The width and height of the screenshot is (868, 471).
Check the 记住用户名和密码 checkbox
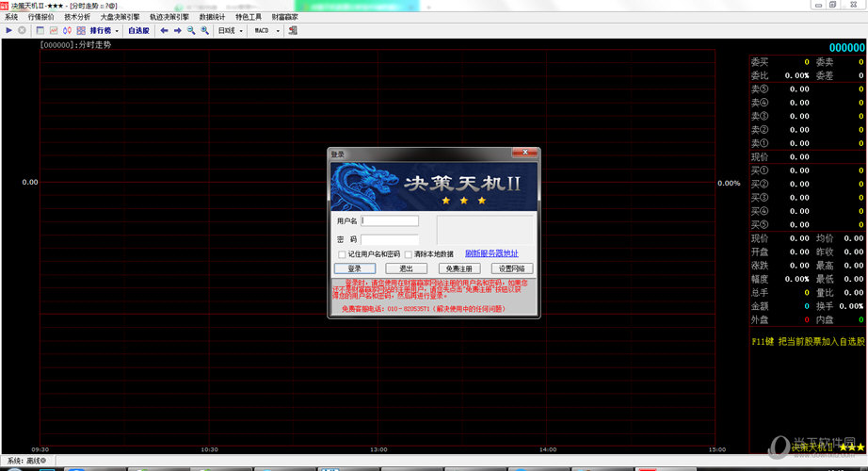click(x=342, y=254)
